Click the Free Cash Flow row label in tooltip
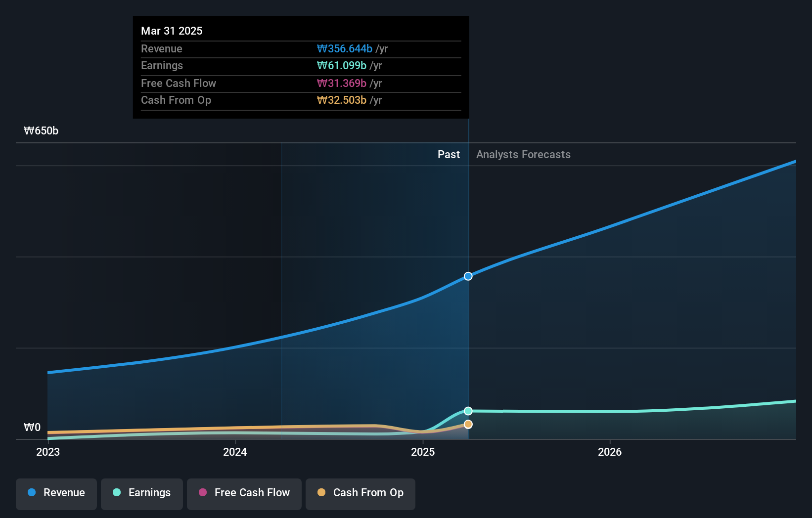Screen dimensions: 812x518 pos(179,84)
